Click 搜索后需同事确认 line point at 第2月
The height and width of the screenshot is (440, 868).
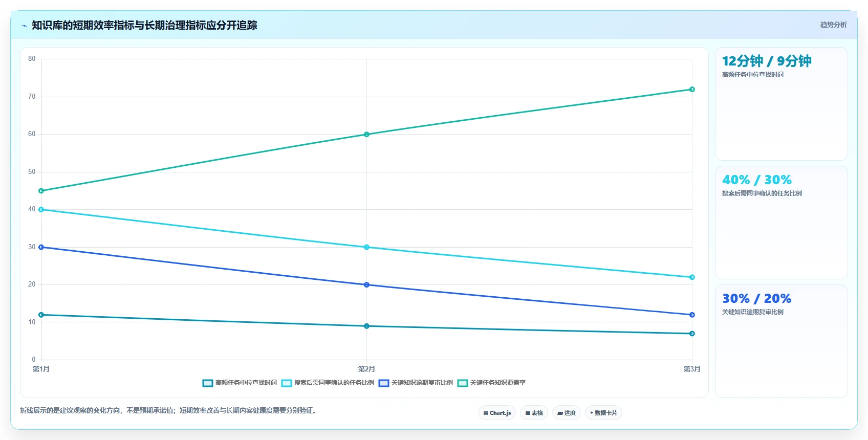(366, 247)
